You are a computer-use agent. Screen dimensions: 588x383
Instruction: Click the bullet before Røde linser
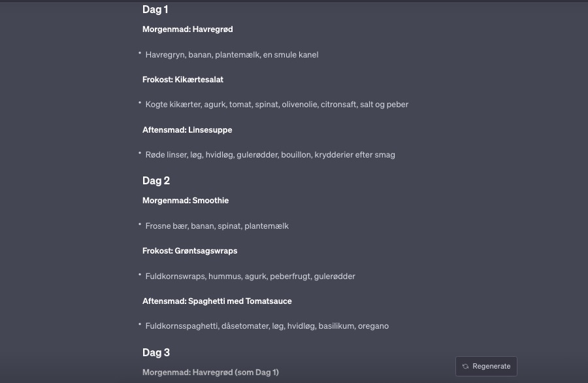(140, 154)
